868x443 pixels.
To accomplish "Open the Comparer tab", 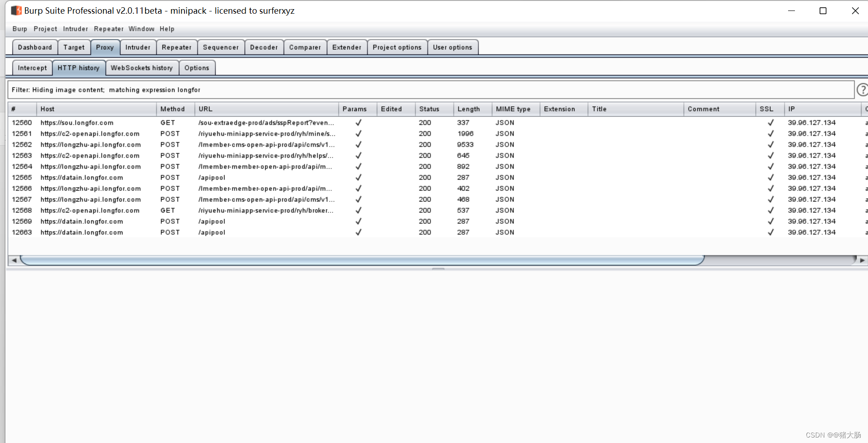I will tap(305, 47).
